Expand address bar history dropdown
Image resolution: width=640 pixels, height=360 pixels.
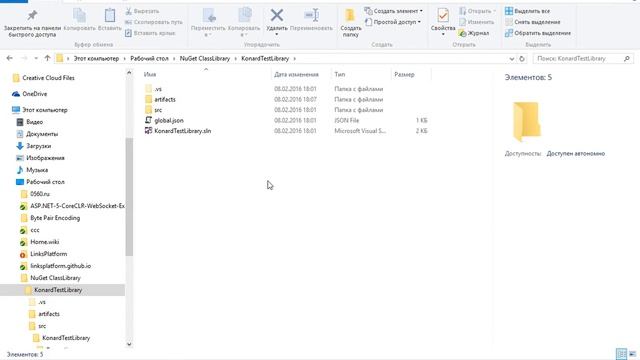[x=512, y=59]
